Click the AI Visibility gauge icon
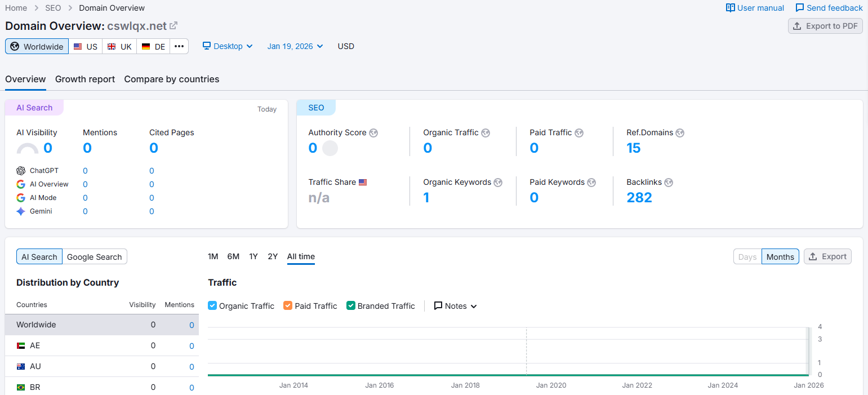The image size is (868, 395). (x=28, y=149)
